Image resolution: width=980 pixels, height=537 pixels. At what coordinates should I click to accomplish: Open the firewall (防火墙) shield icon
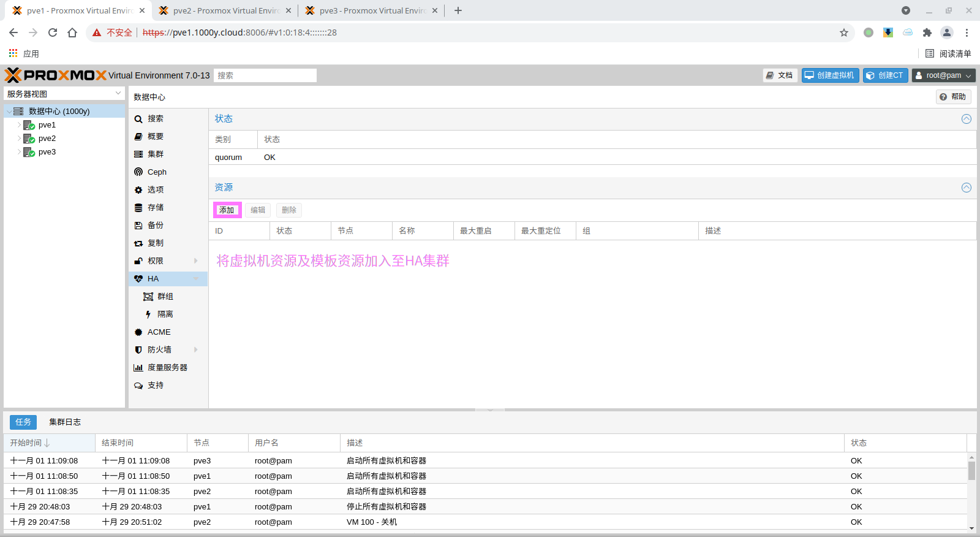tap(138, 350)
